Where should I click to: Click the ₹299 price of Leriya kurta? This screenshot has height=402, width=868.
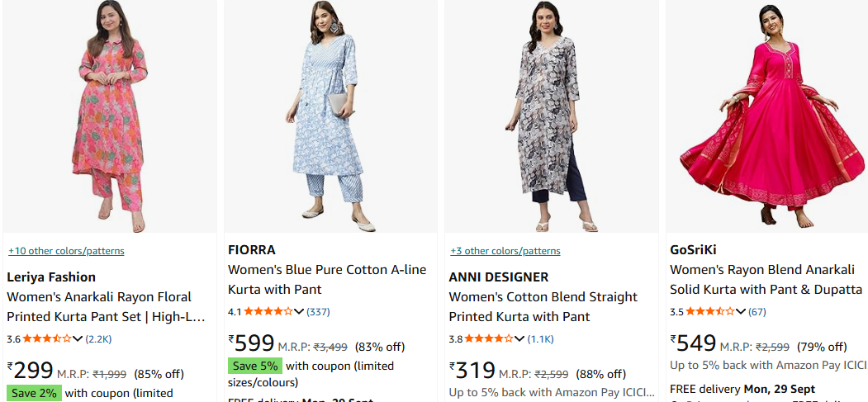tap(31, 371)
